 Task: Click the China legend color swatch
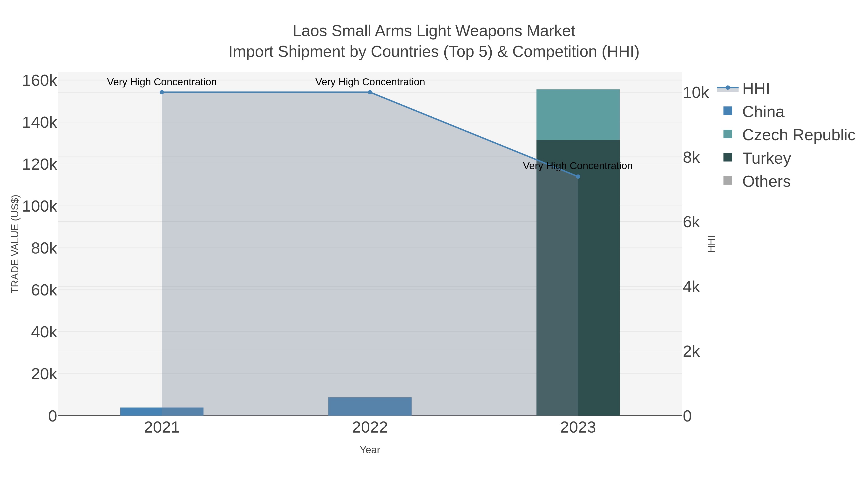click(x=728, y=111)
